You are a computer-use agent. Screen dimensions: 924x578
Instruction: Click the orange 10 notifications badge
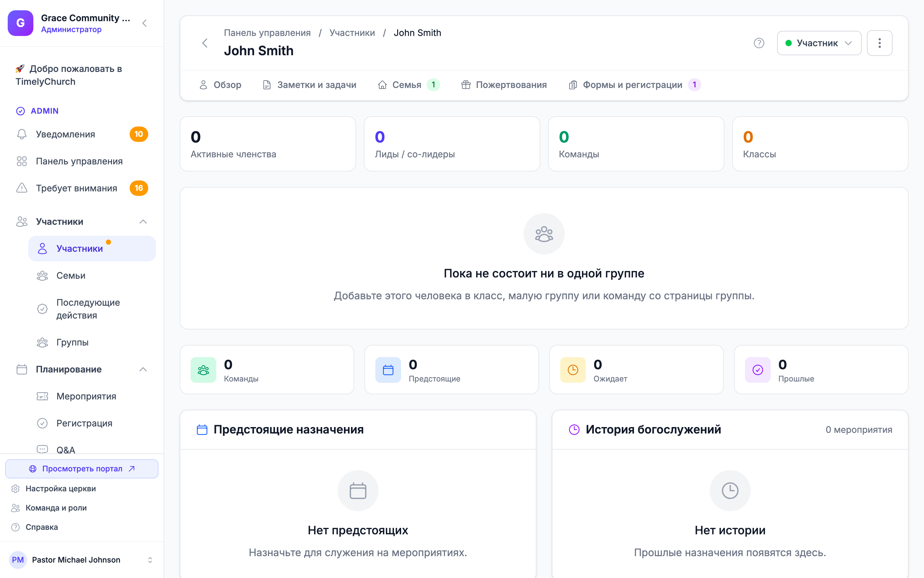[x=139, y=134]
